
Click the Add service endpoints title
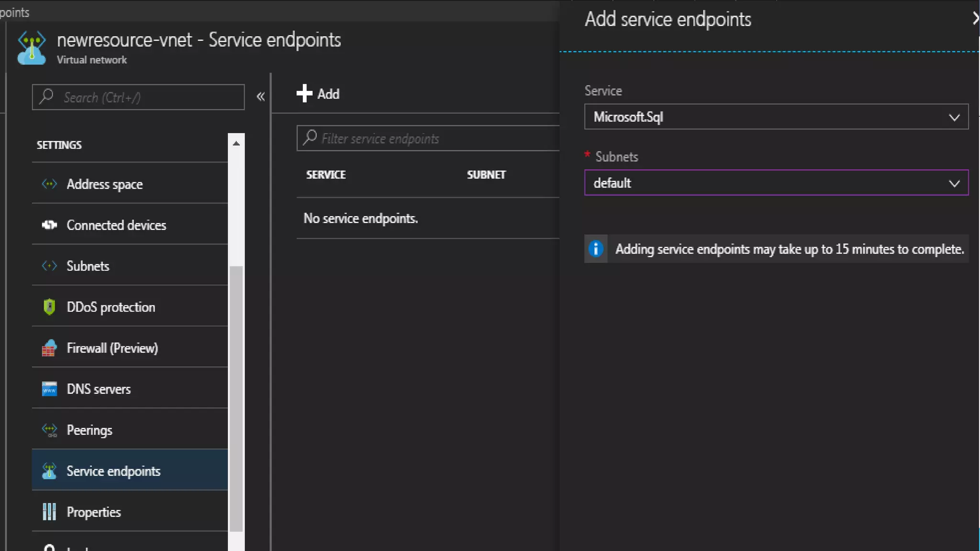668,19
